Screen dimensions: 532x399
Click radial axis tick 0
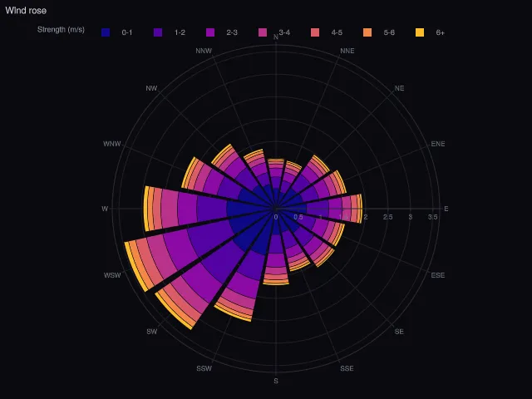[276, 217]
